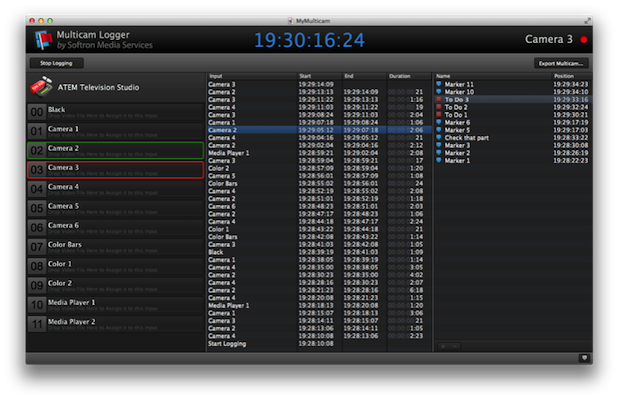Select log row Color 1 starting 19:28:43:22

click(319, 229)
